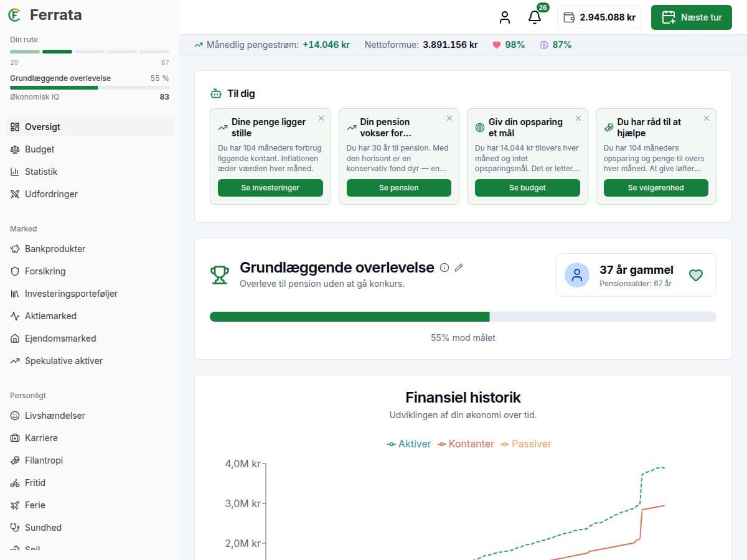Select the Spekulative aktiver trend icon
The height and width of the screenshot is (560, 747).
(x=15, y=361)
